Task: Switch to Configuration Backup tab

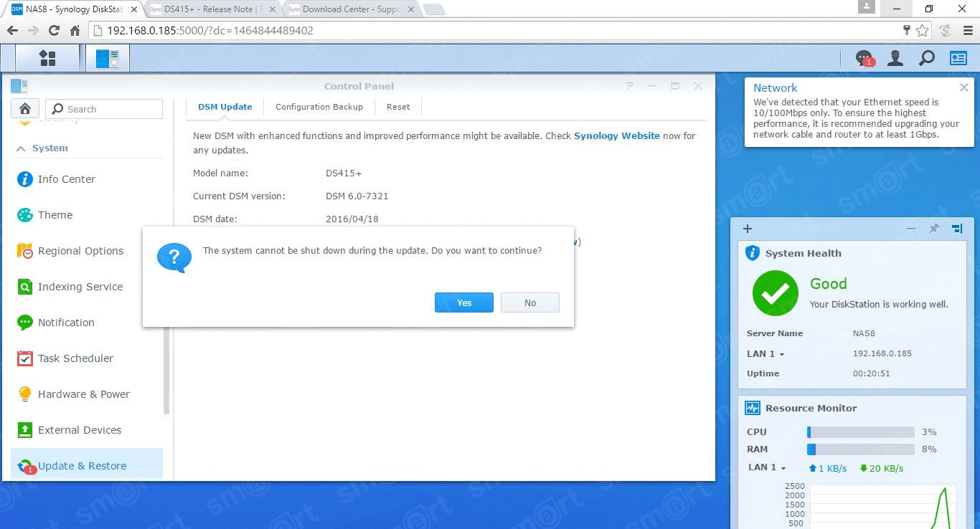Action: click(x=319, y=107)
